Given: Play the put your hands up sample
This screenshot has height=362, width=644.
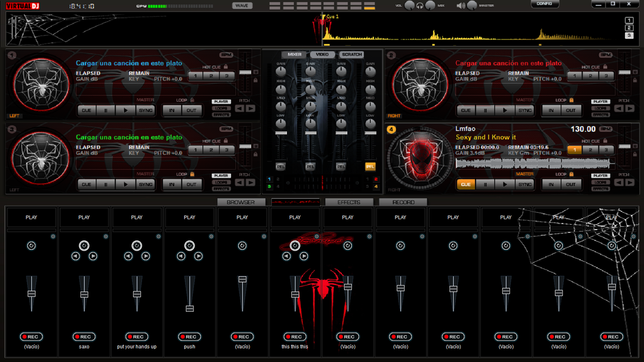Looking at the screenshot, I should coord(137,217).
